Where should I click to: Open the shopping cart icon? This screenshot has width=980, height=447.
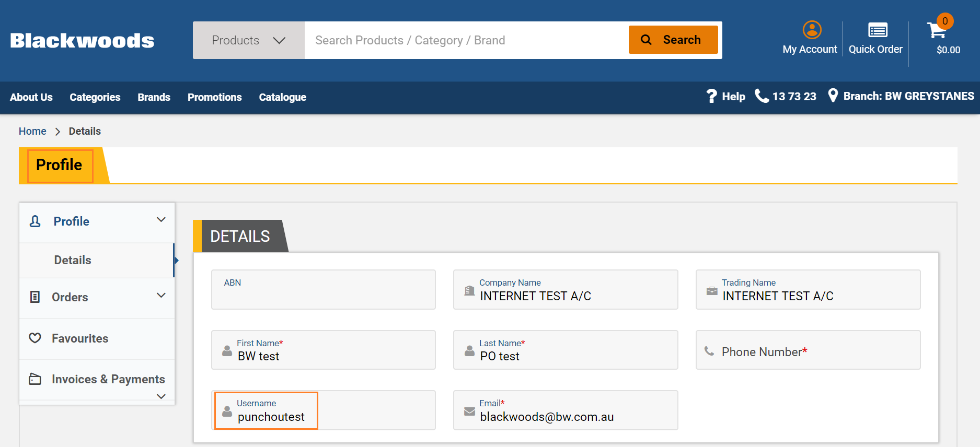[936, 30]
